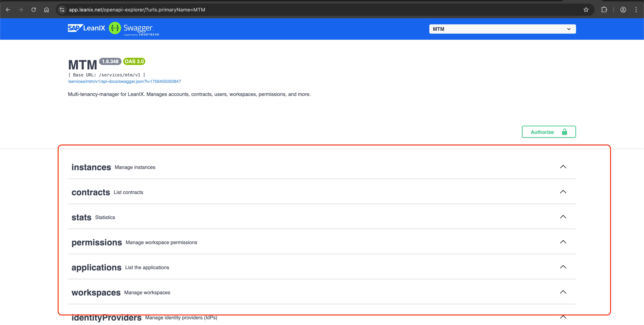Click the 'Statistics' description
The width and height of the screenshot is (644, 325).
[x=105, y=217]
